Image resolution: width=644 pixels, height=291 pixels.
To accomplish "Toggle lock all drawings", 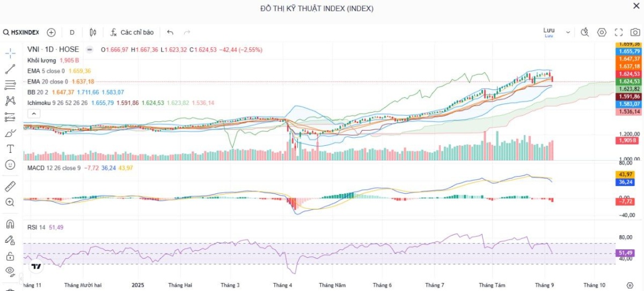I will coord(10,256).
